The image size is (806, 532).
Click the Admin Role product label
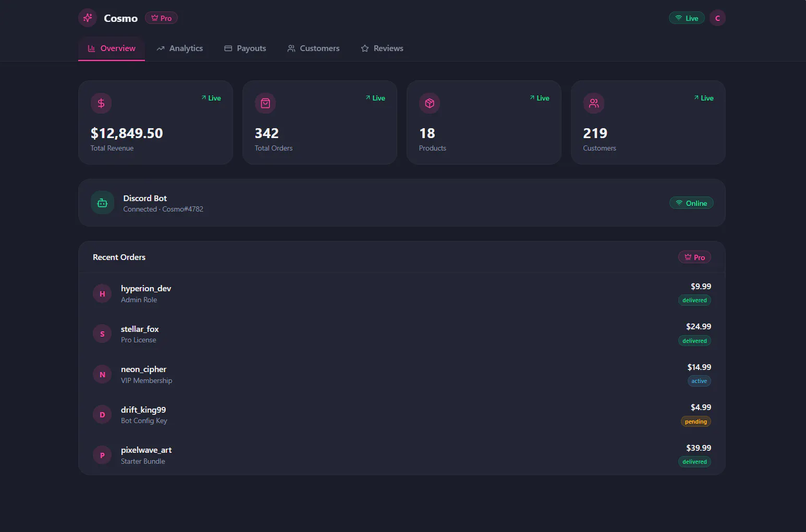coord(139,300)
